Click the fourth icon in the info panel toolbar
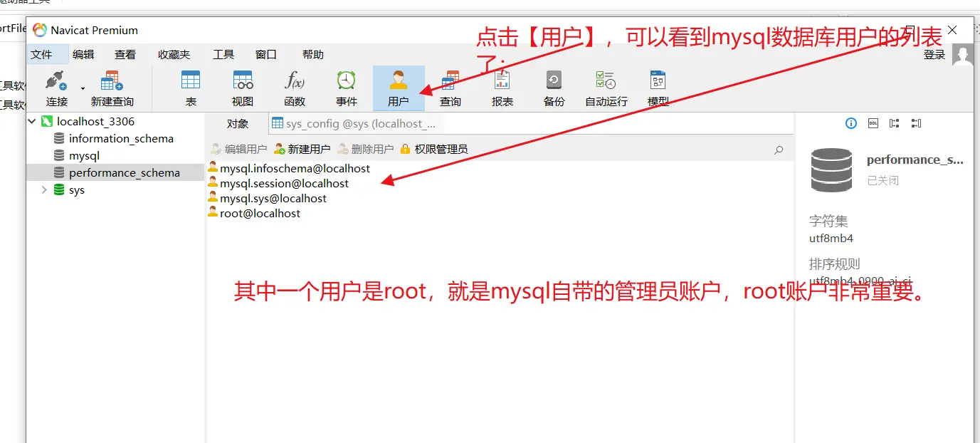980x443 pixels. coord(916,123)
